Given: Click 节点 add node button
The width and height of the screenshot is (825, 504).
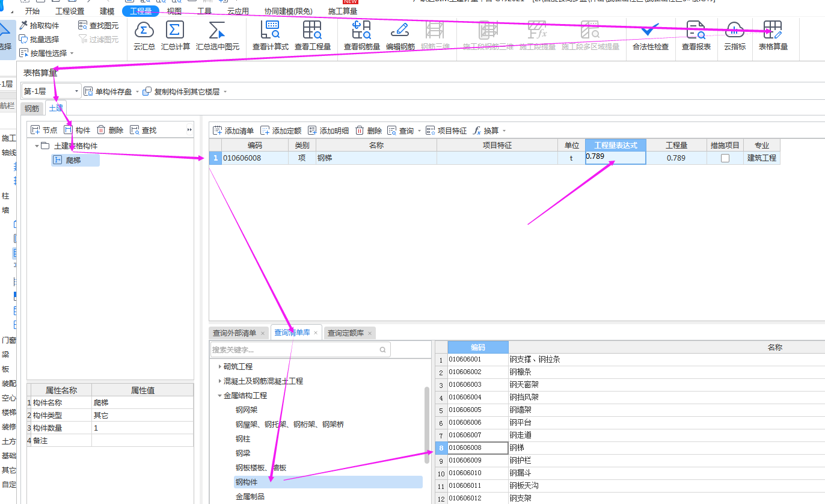Looking at the screenshot, I should (44, 130).
